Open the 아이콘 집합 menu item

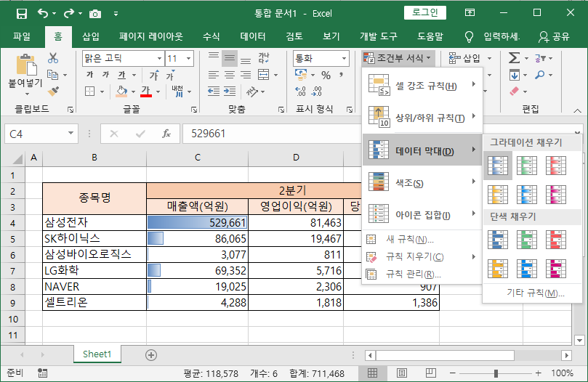[x=422, y=215]
